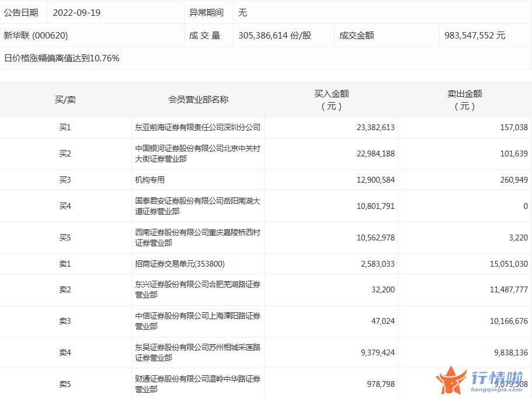Click the 成交金额 label

pyautogui.click(x=357, y=35)
